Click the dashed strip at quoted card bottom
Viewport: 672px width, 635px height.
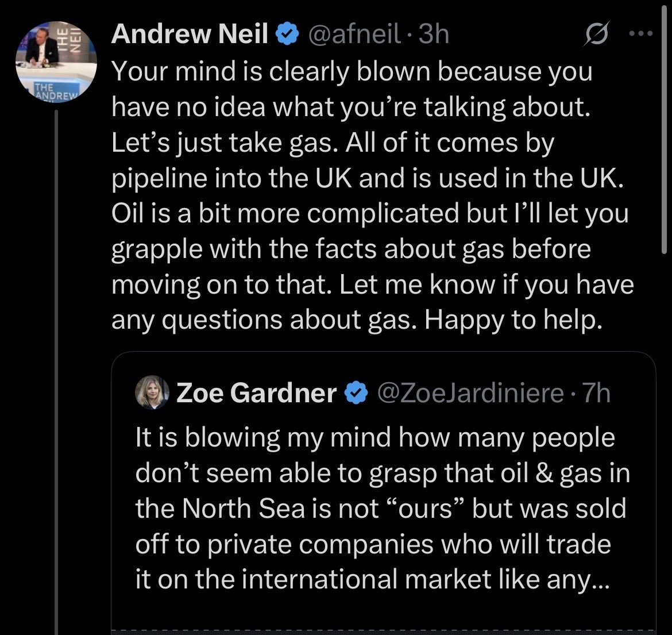click(x=383, y=632)
